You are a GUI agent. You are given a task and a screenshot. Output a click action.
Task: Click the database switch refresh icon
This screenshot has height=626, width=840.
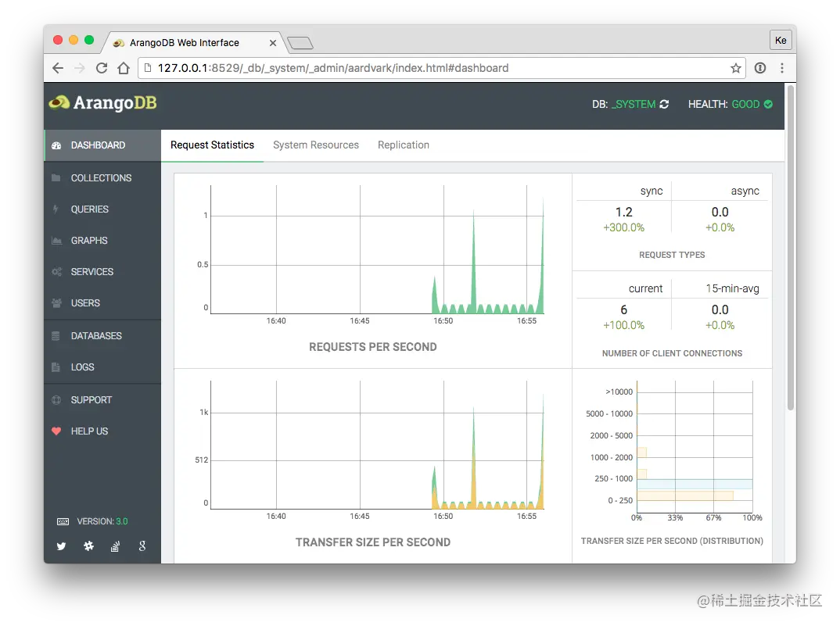(664, 105)
